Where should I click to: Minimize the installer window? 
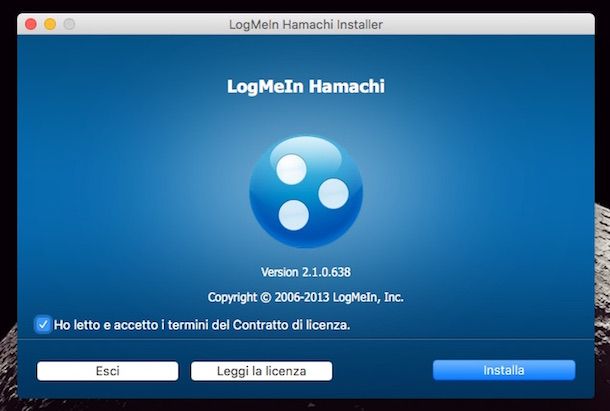(x=50, y=24)
